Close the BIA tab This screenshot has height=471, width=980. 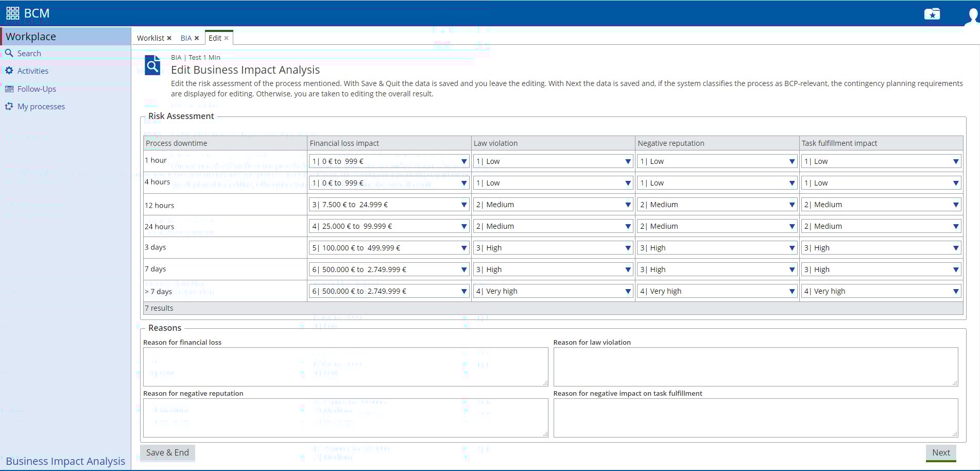[197, 38]
